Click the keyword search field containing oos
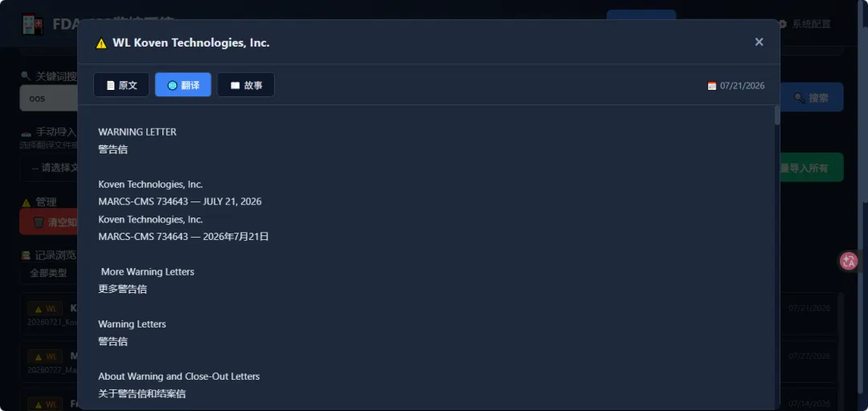This screenshot has width=868, height=411. pyautogui.click(x=49, y=99)
